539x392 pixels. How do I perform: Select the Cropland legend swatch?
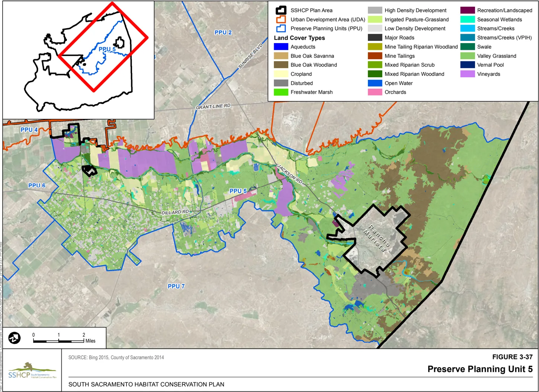click(x=281, y=74)
